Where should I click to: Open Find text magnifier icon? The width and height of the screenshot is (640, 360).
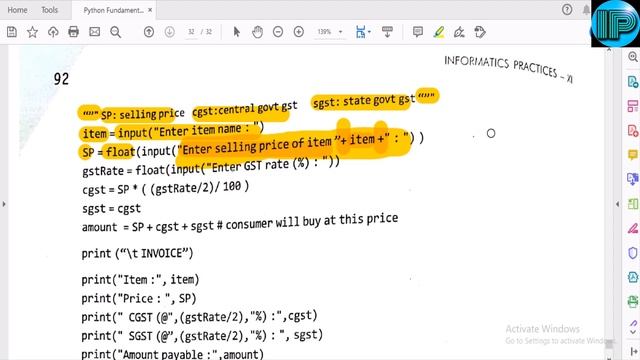(x=116, y=32)
